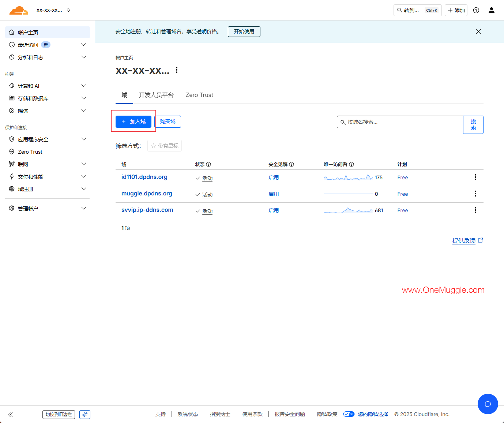Image resolution: width=504 pixels, height=423 pixels.
Task: Click the 最近访问 clock icon
Action: pos(12,45)
